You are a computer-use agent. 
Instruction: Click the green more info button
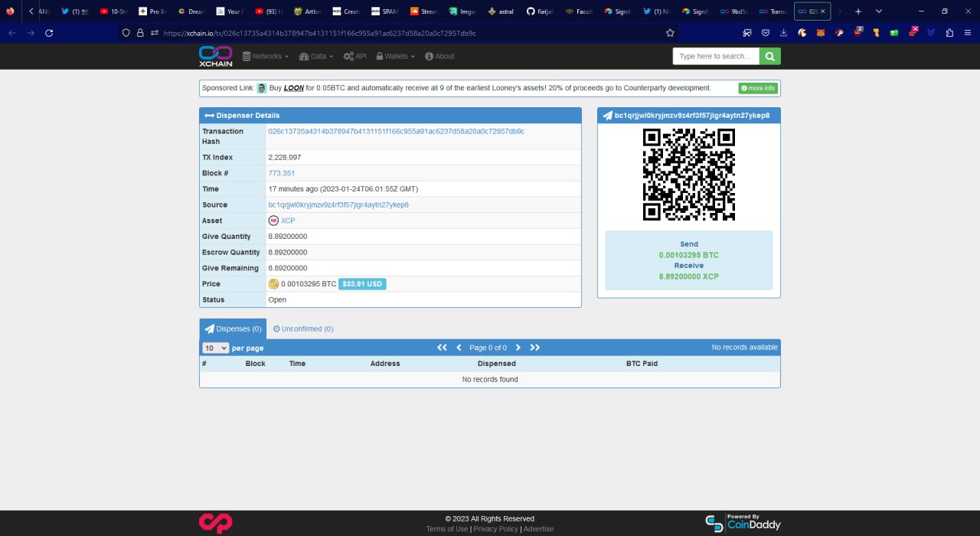[x=758, y=88]
